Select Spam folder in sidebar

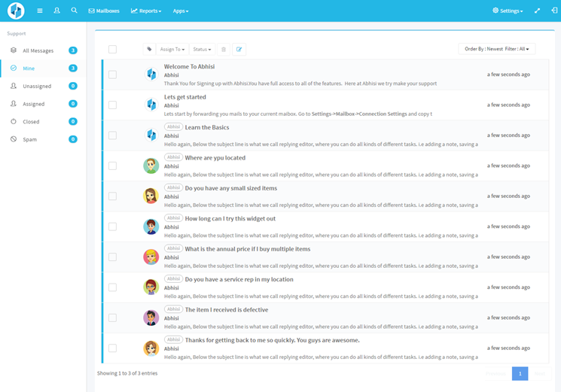click(x=43, y=139)
